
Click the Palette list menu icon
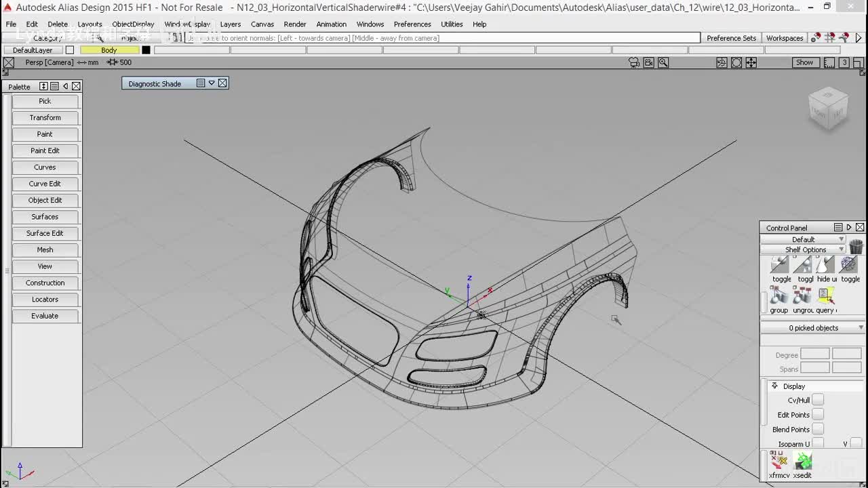click(54, 86)
